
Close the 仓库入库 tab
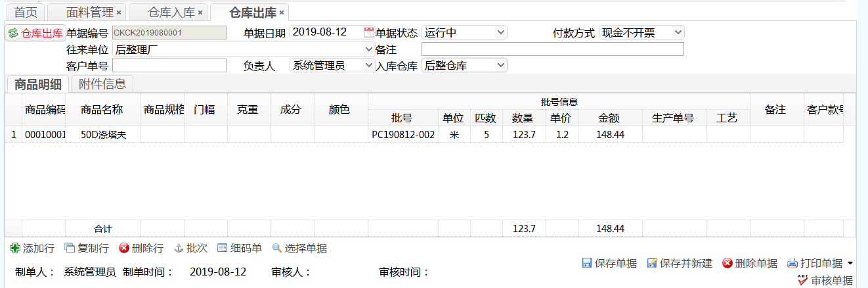(x=200, y=12)
